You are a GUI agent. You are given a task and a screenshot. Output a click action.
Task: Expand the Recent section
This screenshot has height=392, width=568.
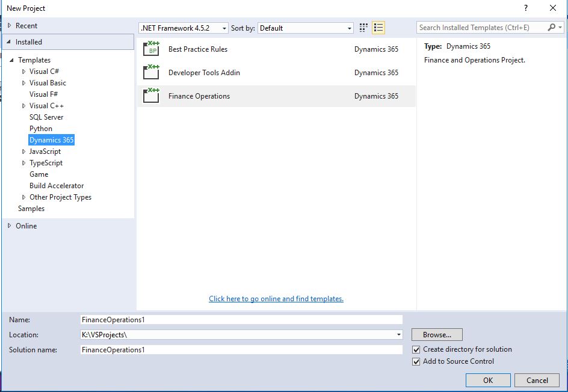10,26
